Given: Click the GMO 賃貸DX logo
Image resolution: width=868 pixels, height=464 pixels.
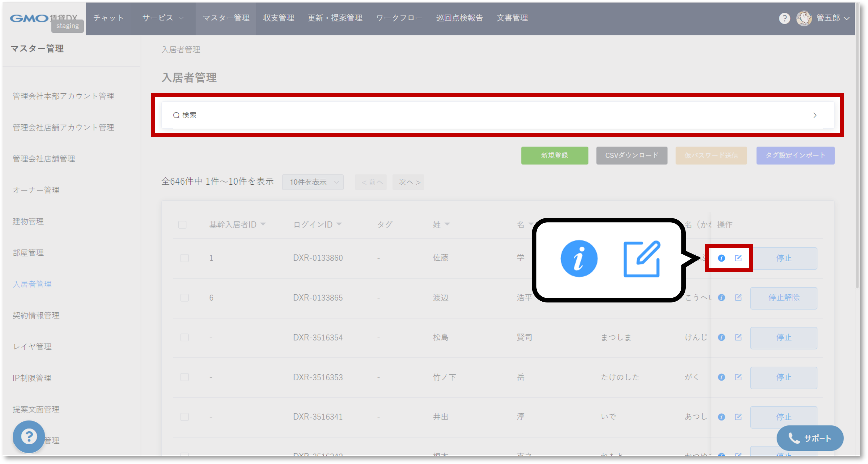Looking at the screenshot, I should [x=43, y=18].
